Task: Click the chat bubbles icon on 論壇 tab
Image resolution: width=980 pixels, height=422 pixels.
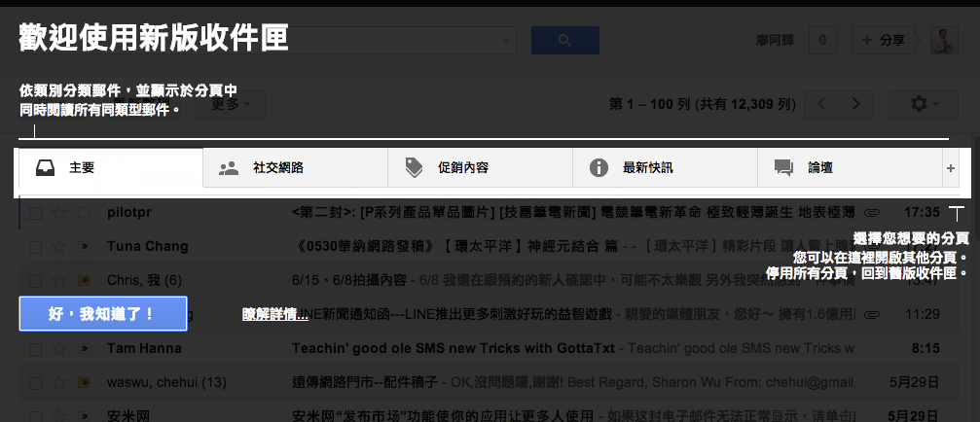Action: (783, 168)
